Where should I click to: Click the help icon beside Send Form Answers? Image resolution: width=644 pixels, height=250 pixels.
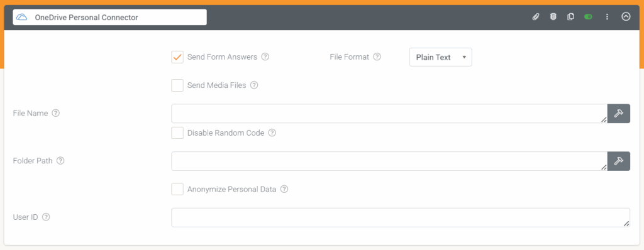point(265,57)
